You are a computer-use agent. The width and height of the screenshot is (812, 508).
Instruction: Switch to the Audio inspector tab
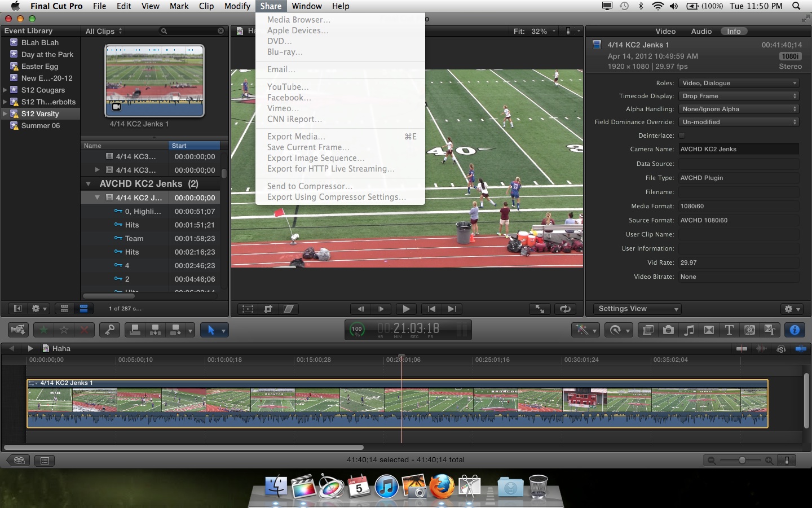701,31
